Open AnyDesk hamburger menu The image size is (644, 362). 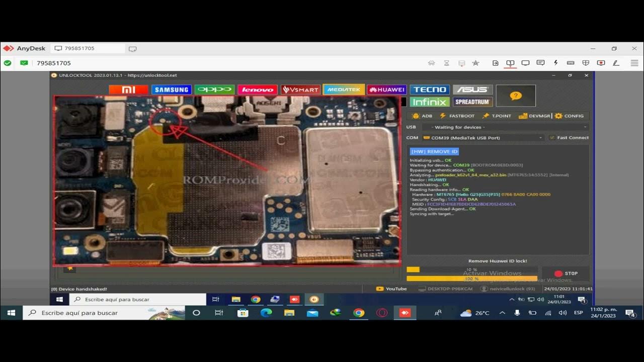[x=634, y=63]
